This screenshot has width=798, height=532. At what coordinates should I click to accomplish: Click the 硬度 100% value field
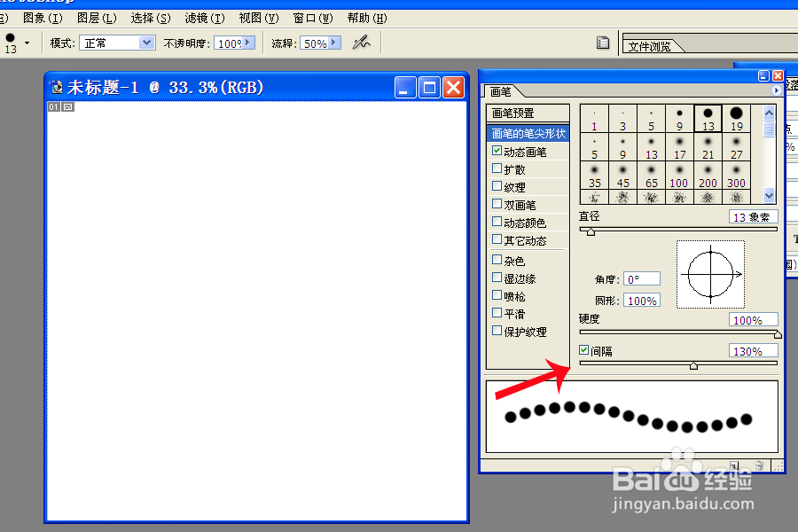pos(753,320)
